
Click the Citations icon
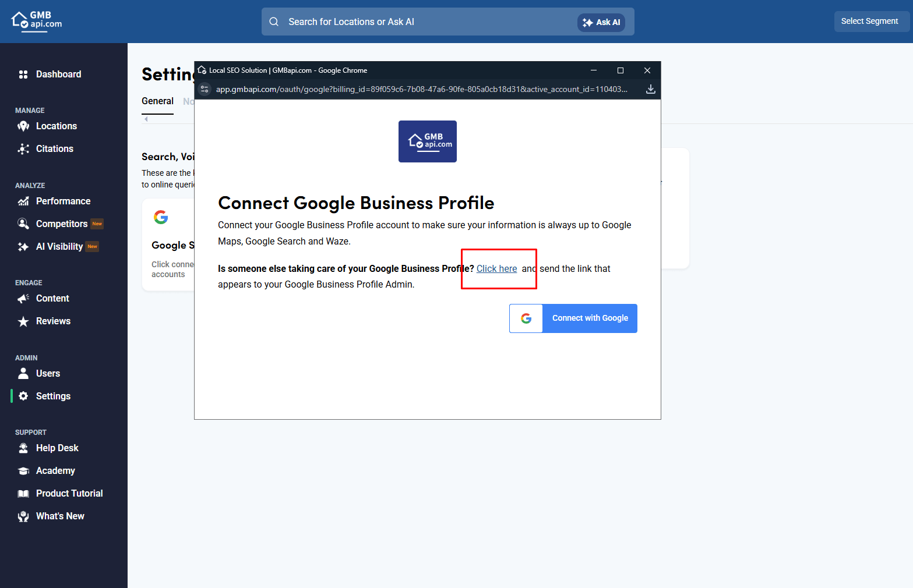23,149
